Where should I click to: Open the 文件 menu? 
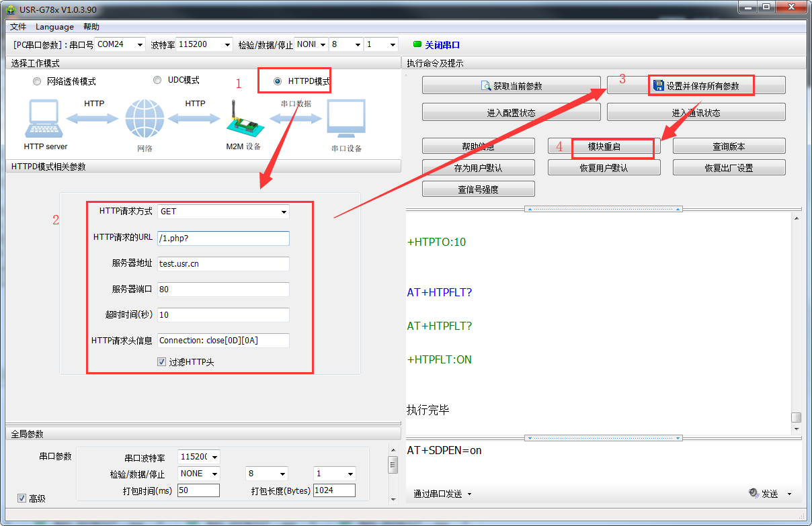pyautogui.click(x=18, y=27)
